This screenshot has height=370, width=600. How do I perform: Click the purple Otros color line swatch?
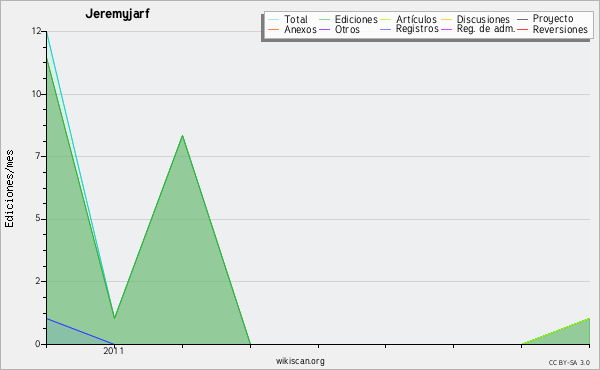click(x=324, y=29)
